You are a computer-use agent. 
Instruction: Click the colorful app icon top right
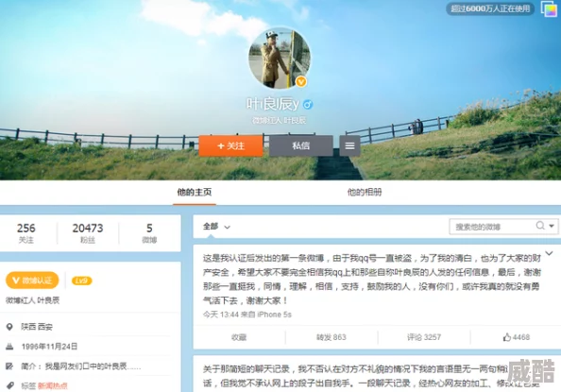tap(549, 9)
